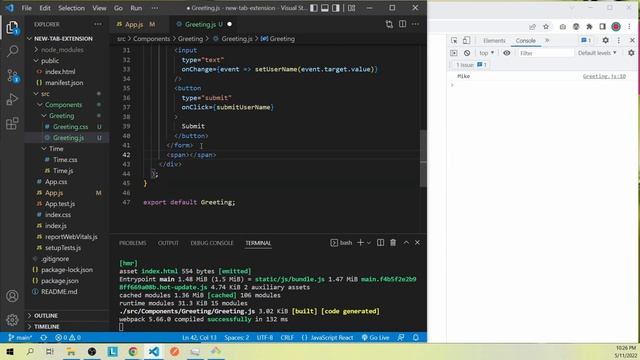640x360 pixels.
Task: Toggle DevTools device toolbar
Action: click(x=467, y=40)
